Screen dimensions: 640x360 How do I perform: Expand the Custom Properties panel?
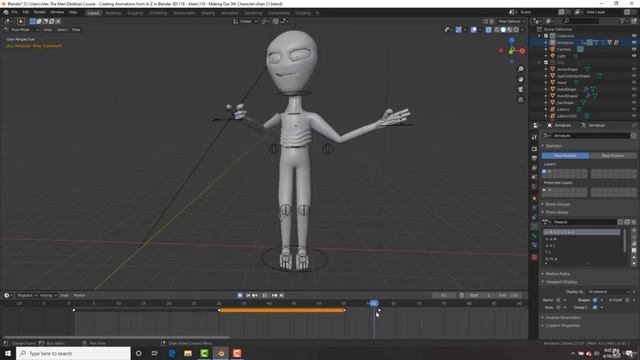coord(562,326)
